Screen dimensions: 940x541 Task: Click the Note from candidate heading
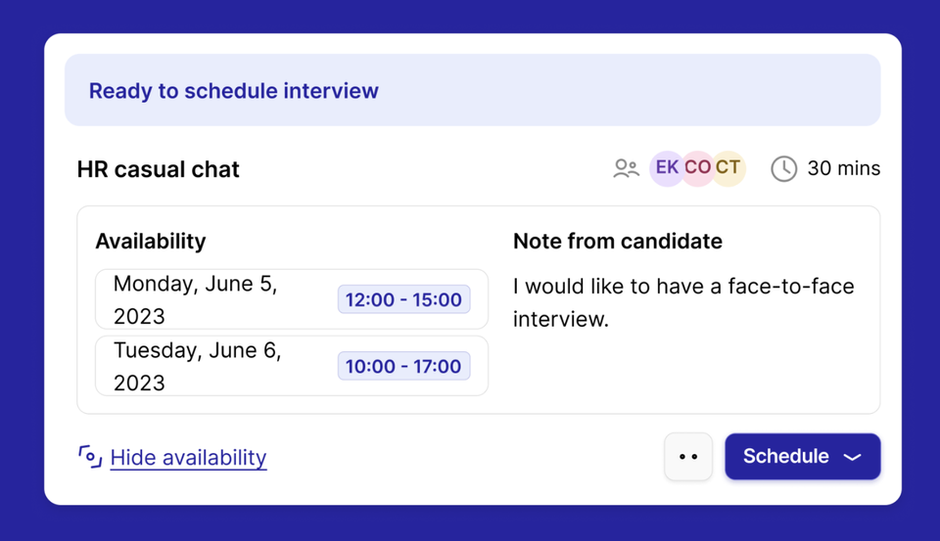click(x=617, y=241)
